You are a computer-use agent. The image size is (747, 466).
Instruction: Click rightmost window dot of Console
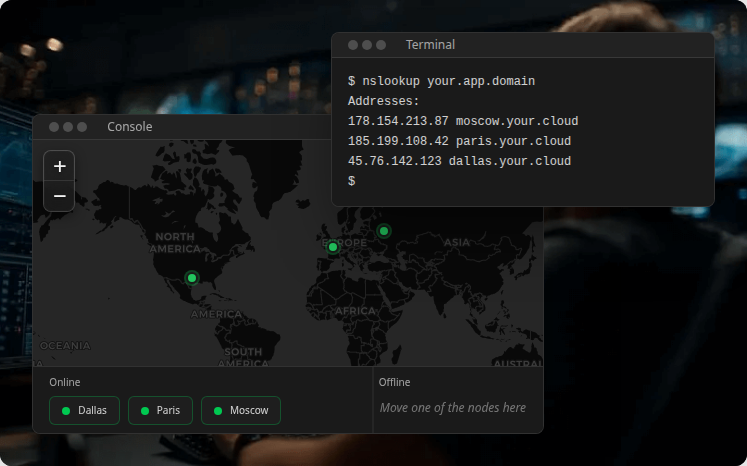pos(82,127)
